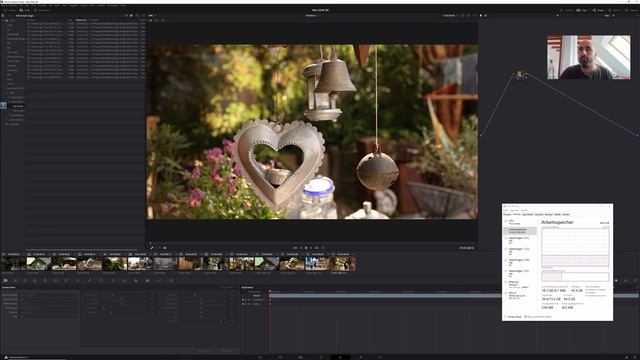
Task: Open the Optionen menu in Task Manager
Action: pos(514,210)
